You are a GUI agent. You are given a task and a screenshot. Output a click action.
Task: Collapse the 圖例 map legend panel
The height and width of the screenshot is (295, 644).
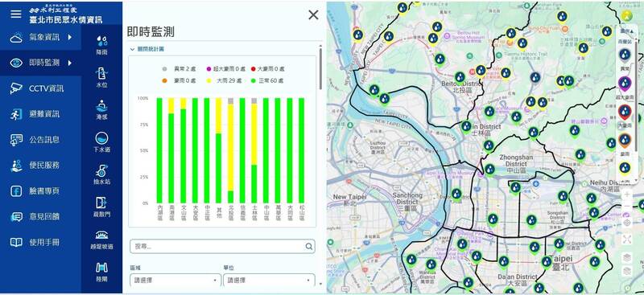[x=627, y=31]
